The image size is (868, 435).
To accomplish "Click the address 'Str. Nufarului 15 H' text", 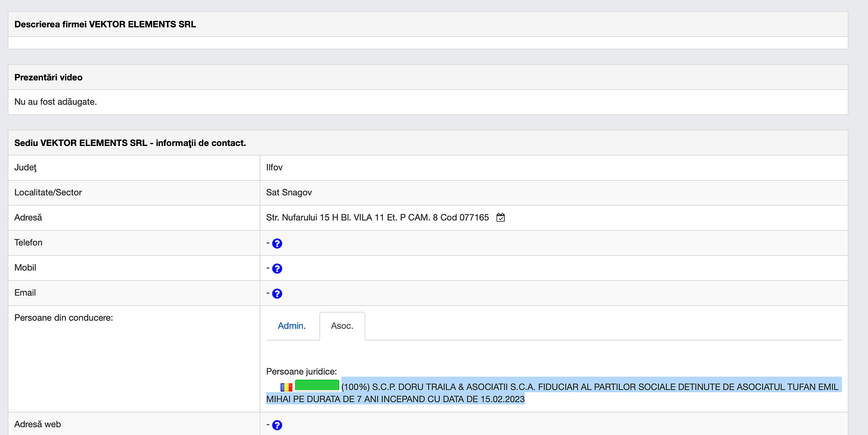I will pyautogui.click(x=303, y=218).
